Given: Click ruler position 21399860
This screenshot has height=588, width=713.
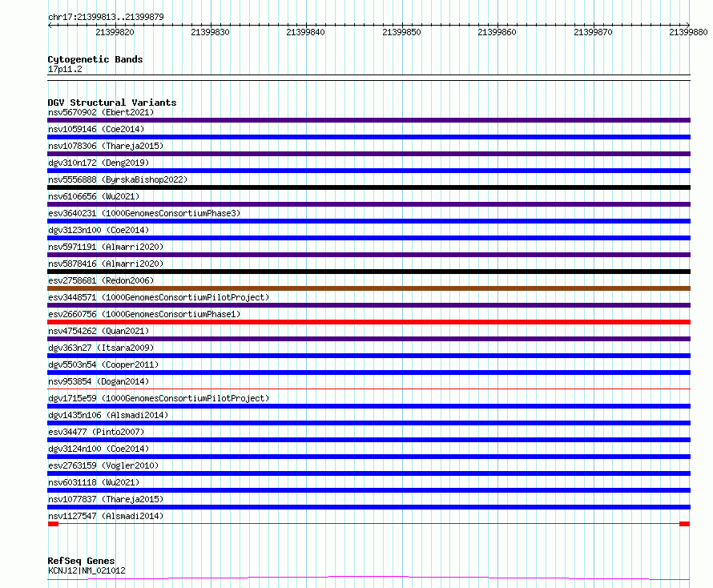Looking at the screenshot, I should 497,32.
